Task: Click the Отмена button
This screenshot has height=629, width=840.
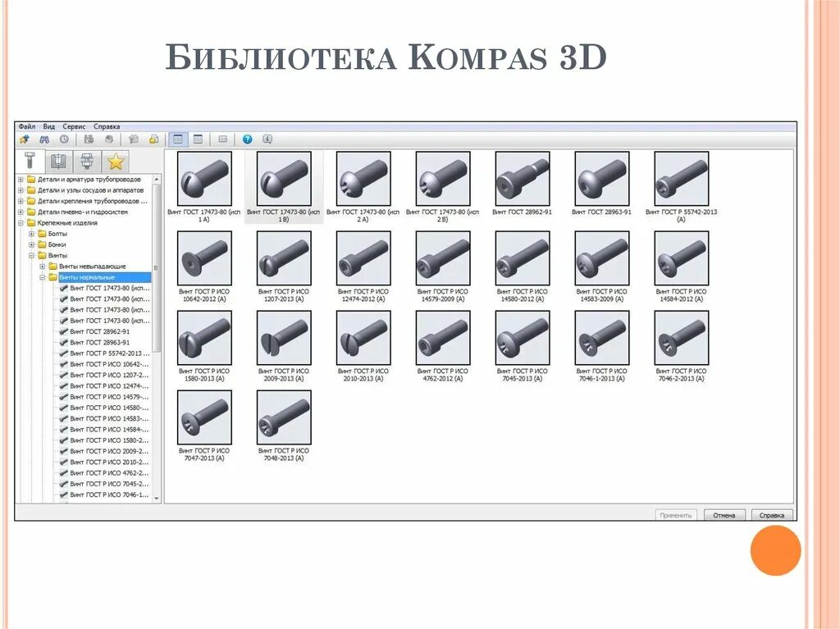Action: point(724,515)
